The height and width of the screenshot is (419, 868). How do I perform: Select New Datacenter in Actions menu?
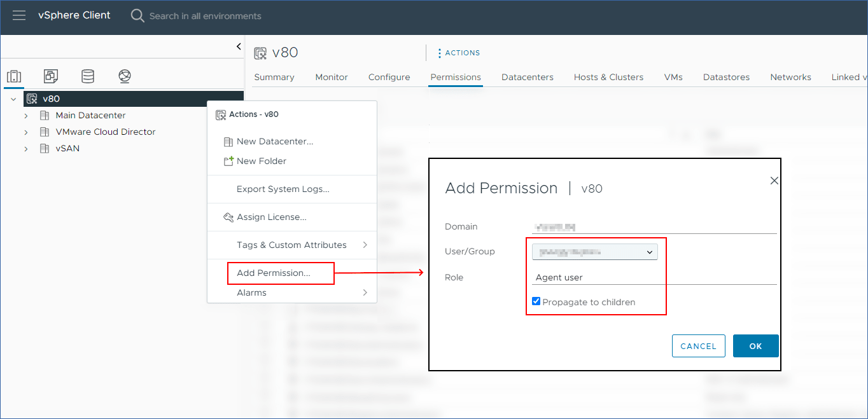pos(274,141)
